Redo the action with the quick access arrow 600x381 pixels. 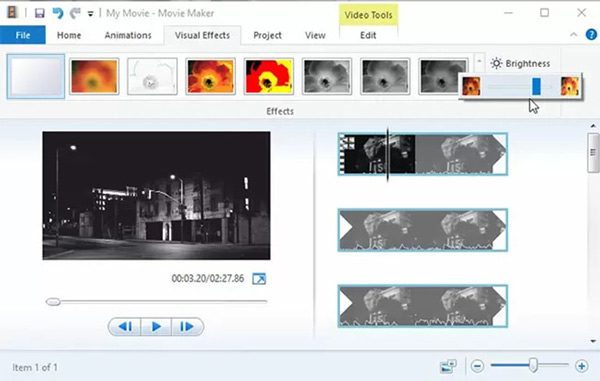tap(75, 13)
